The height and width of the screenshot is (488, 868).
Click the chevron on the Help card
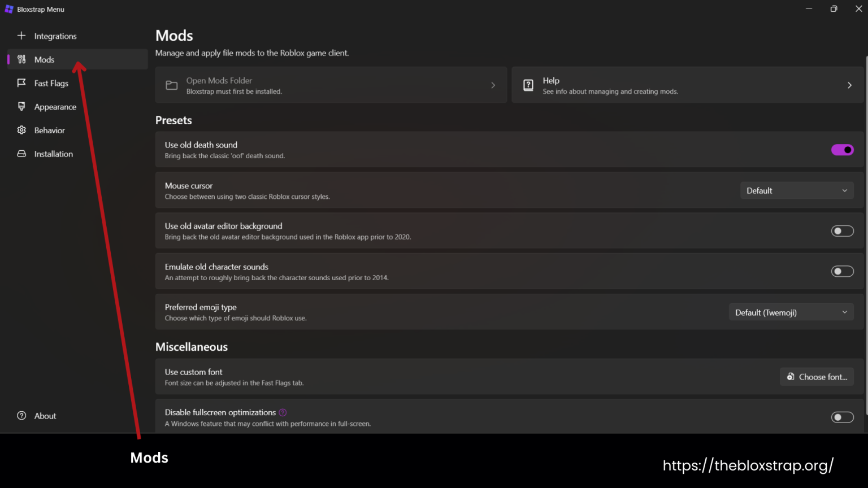pyautogui.click(x=849, y=85)
